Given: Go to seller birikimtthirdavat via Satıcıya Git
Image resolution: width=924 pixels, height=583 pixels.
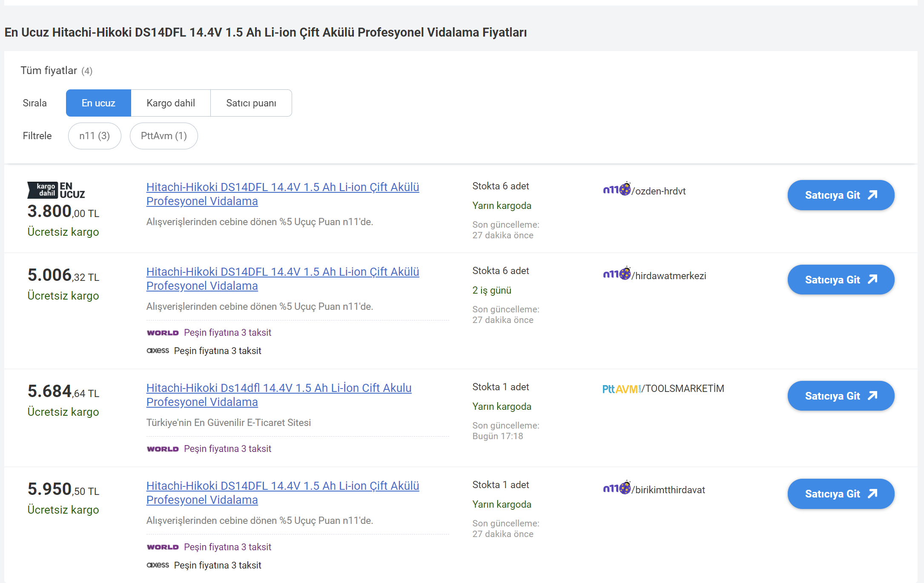Looking at the screenshot, I should [x=841, y=494].
